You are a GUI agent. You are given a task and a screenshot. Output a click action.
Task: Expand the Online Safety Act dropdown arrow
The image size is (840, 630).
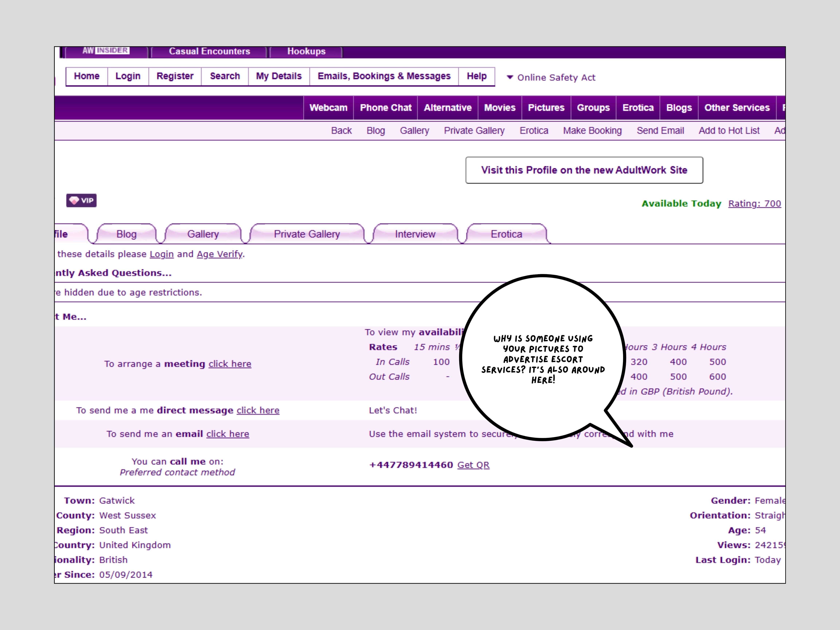(x=510, y=77)
